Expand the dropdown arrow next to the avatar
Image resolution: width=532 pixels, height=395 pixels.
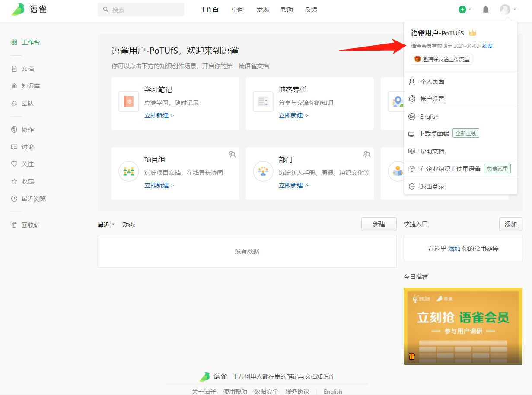515,9
